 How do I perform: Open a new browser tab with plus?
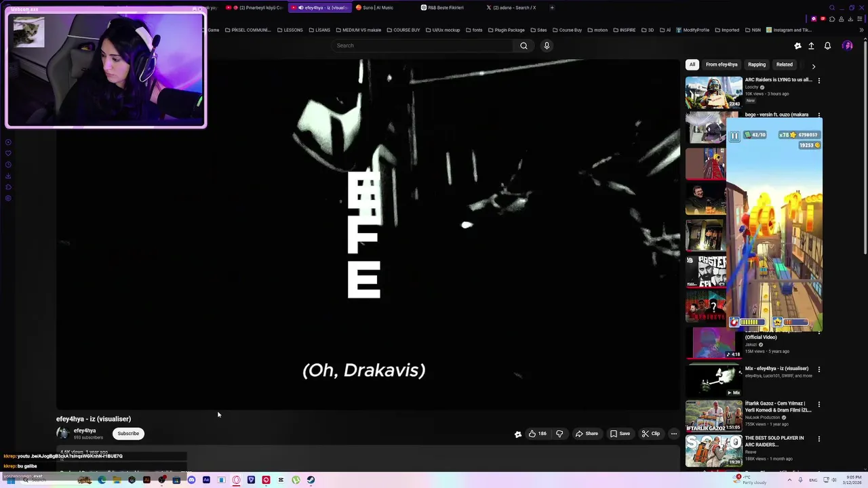tap(551, 7)
